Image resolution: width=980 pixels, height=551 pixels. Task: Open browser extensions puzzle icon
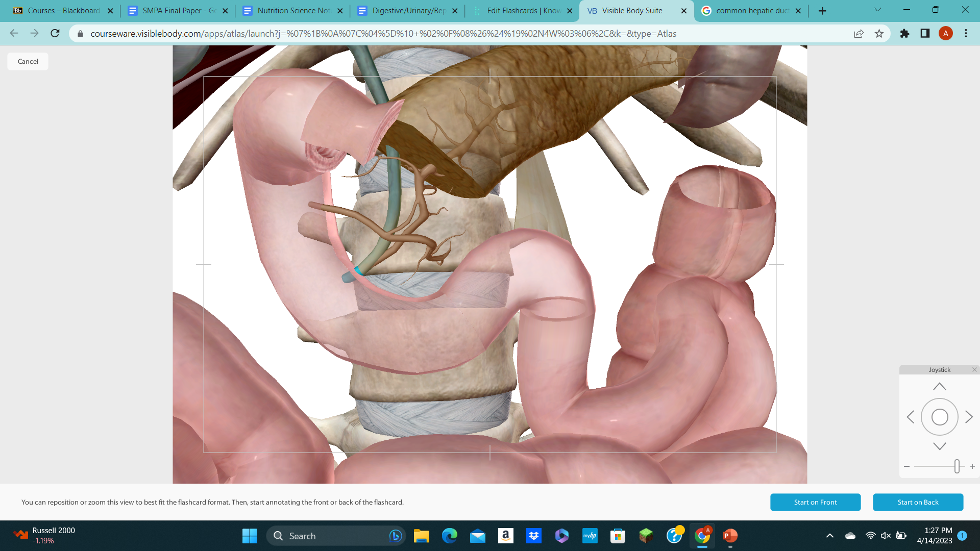[x=904, y=34]
